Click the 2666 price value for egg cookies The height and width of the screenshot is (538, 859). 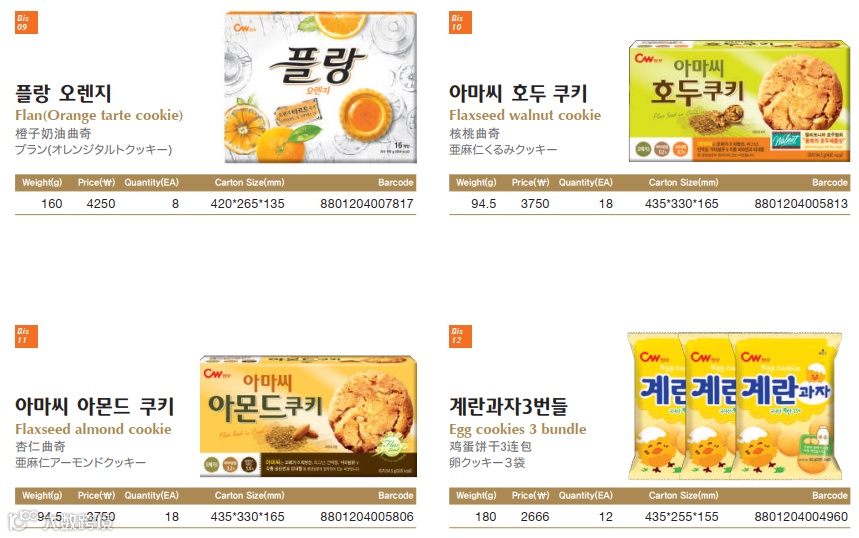[535, 517]
